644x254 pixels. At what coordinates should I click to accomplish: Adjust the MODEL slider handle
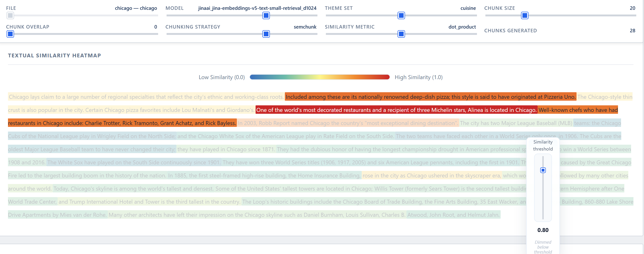tap(266, 15)
